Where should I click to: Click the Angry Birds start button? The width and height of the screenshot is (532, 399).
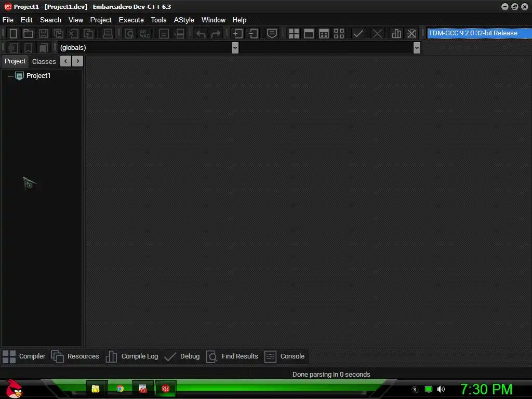click(x=14, y=389)
